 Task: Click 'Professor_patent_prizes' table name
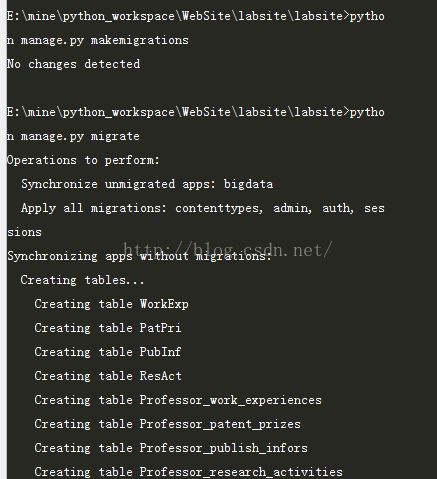pos(220,424)
